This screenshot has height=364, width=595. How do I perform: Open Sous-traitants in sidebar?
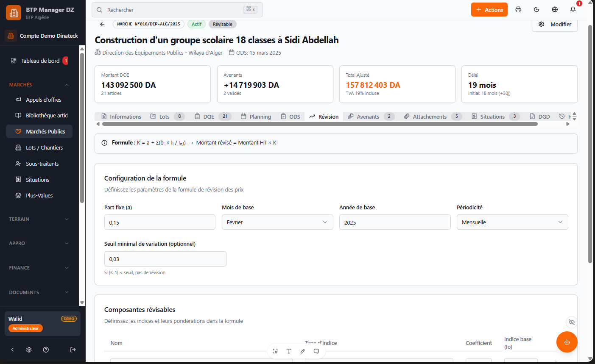(39, 164)
